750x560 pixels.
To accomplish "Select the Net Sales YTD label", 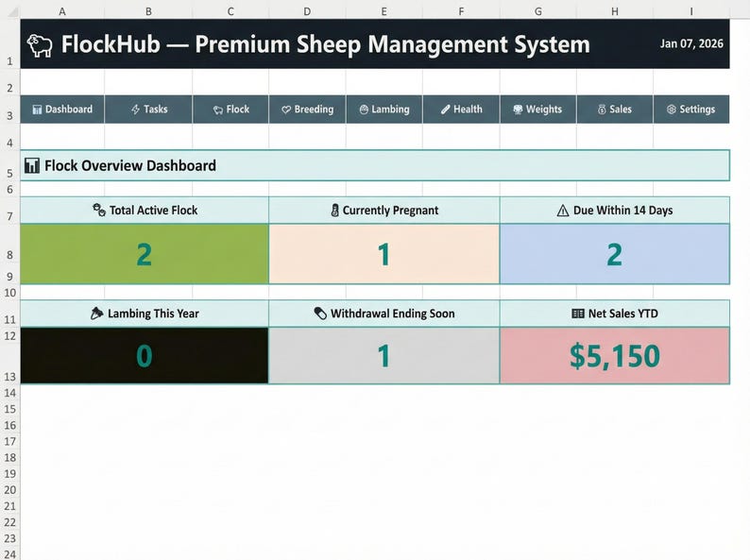I will (622, 314).
